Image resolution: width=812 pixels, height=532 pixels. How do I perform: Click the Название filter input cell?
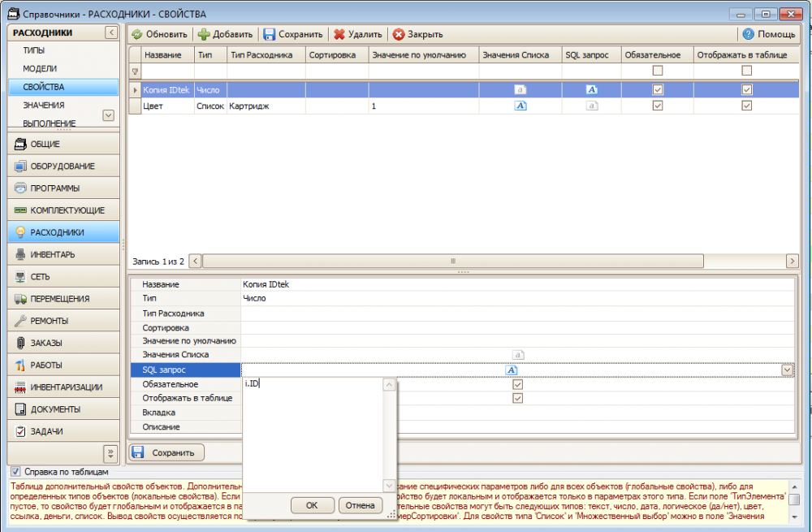pos(168,71)
